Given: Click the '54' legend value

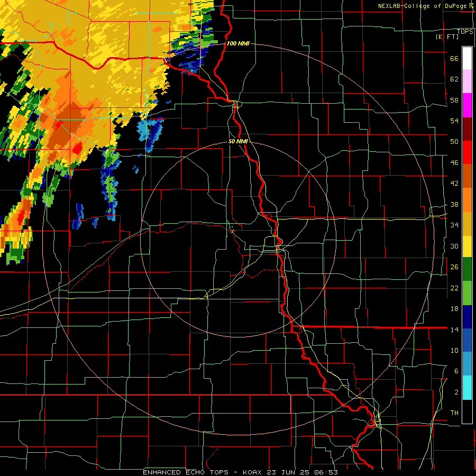Looking at the screenshot, I should coord(454,121).
